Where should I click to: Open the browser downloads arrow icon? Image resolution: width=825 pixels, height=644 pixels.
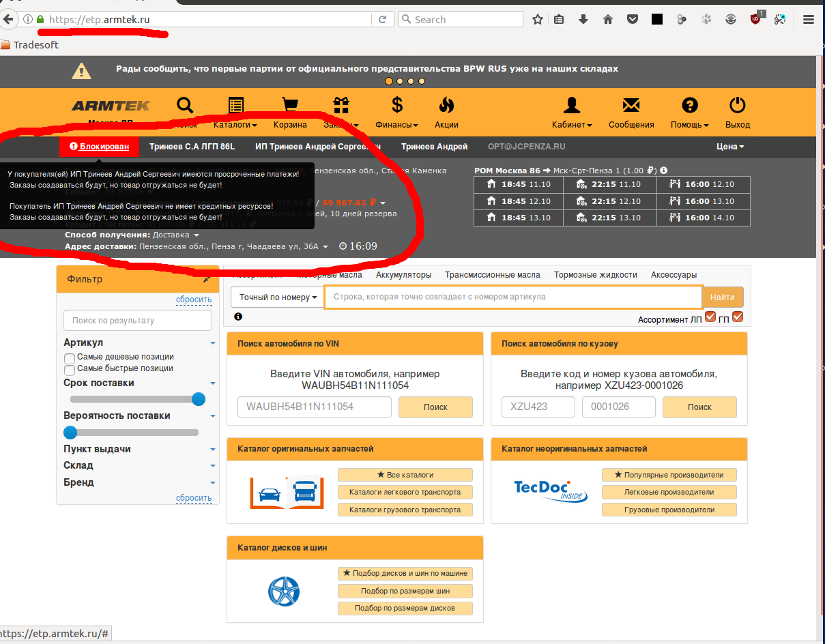583,20
